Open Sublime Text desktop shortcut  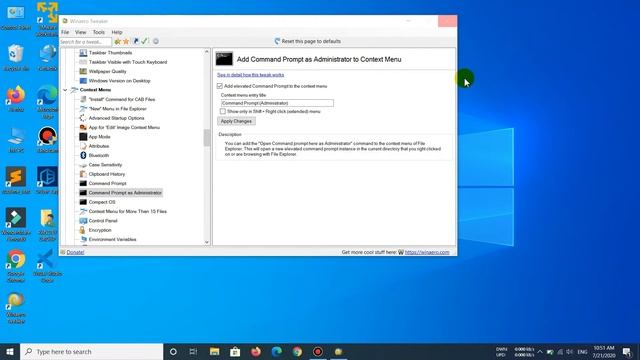pyautogui.click(x=16, y=180)
